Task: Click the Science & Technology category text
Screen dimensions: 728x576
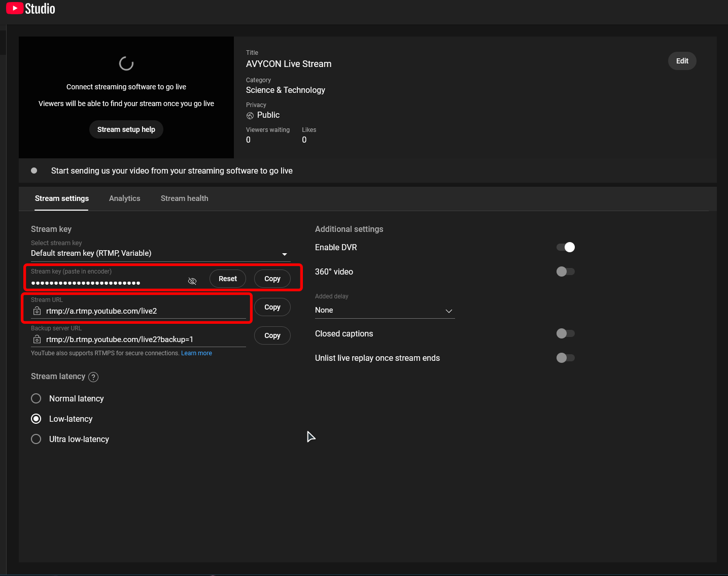Action: coord(286,90)
